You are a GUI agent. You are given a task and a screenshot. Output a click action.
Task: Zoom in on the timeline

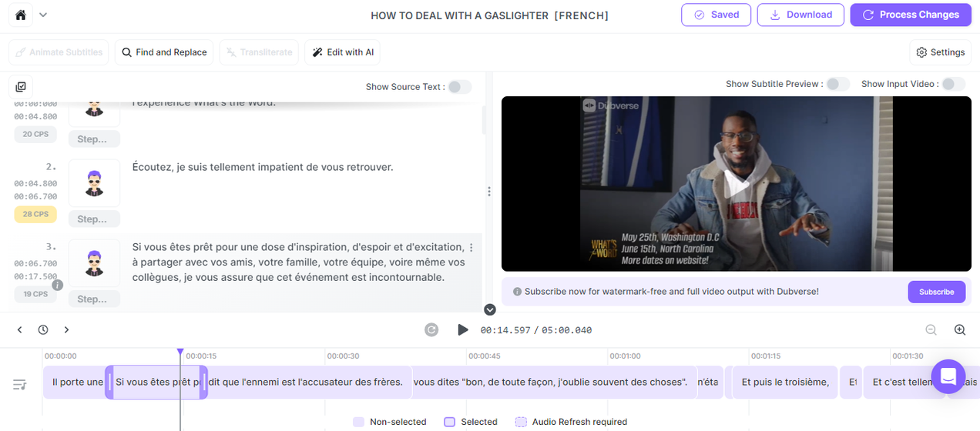pyautogui.click(x=960, y=330)
